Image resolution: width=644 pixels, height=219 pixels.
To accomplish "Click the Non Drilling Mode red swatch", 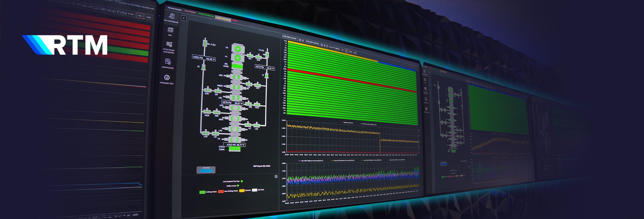I will click(x=221, y=191).
